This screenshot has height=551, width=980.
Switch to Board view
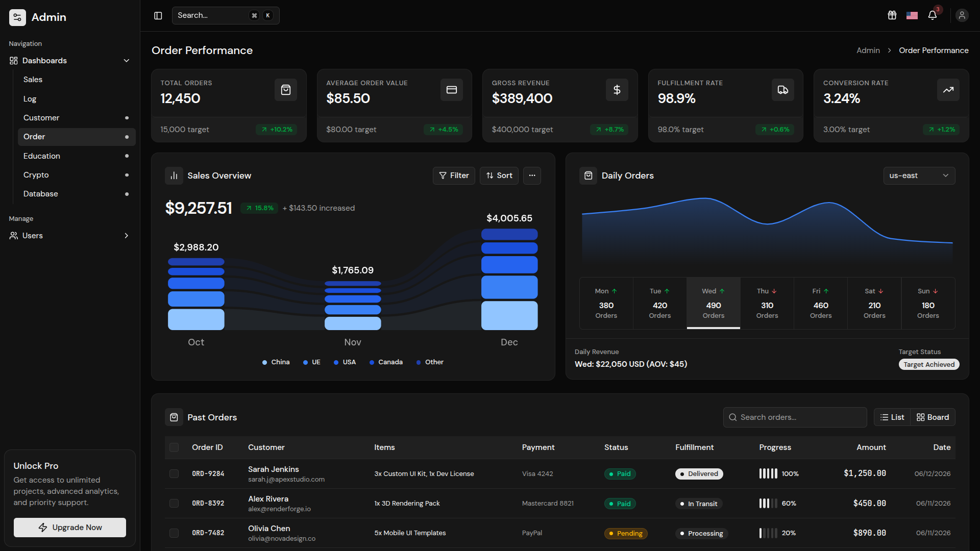(933, 417)
